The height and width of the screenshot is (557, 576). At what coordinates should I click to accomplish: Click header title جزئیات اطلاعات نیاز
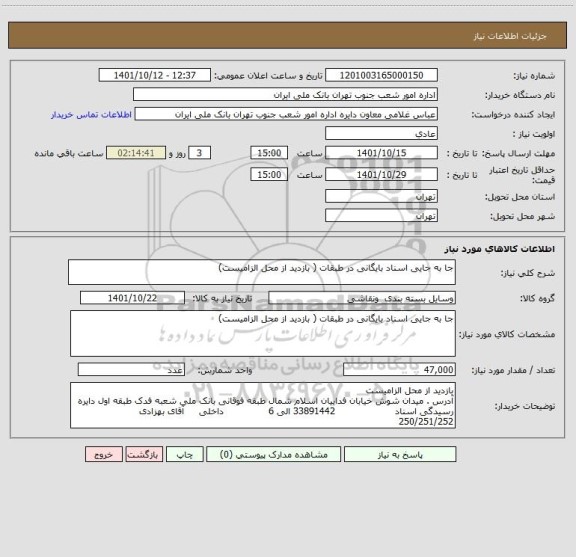pos(510,36)
